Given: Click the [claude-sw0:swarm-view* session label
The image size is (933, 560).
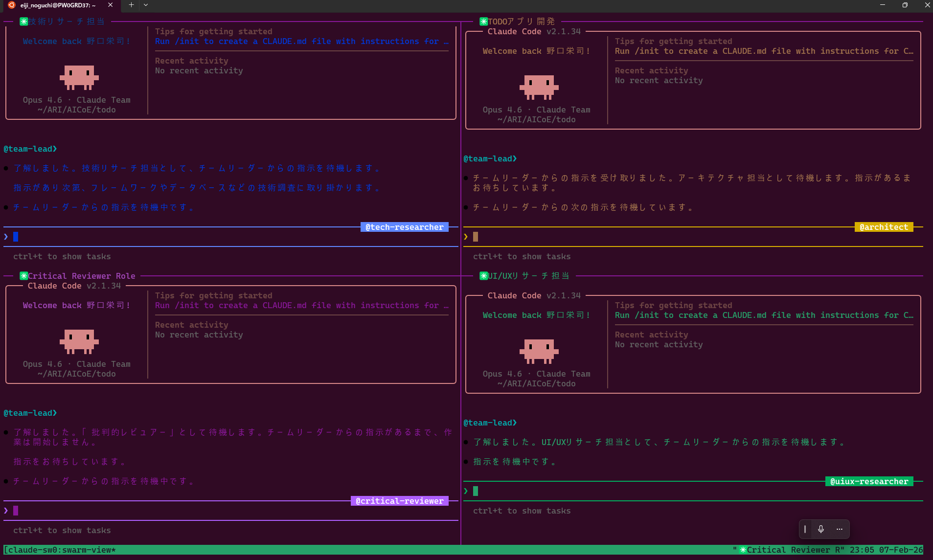Looking at the screenshot, I should pos(60,550).
